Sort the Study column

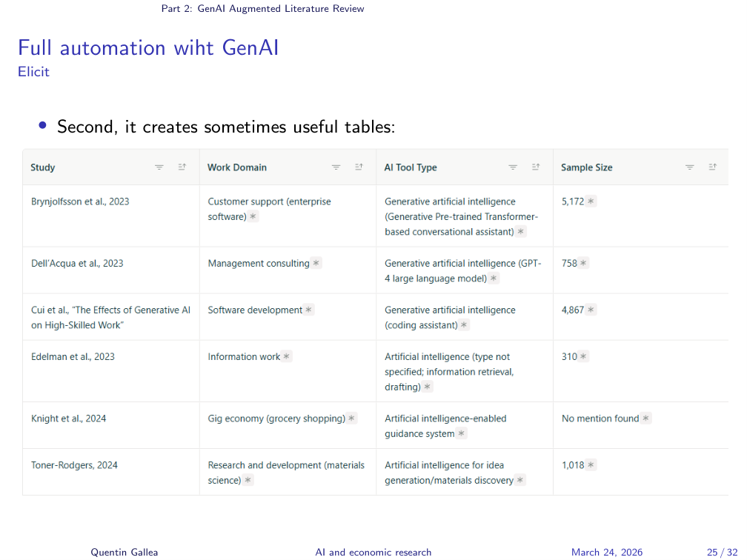tap(182, 167)
